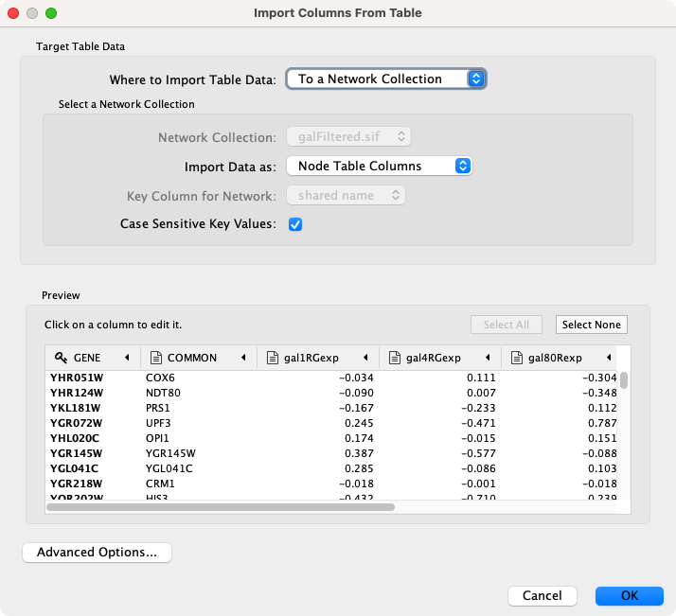Viewport: 676px width, 616px height.
Task: Click the key icon in GENE column header
Action: (x=60, y=358)
